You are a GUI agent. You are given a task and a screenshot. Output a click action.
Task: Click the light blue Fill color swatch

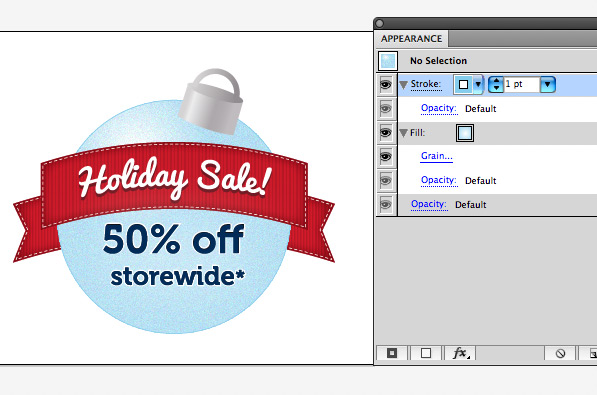465,133
